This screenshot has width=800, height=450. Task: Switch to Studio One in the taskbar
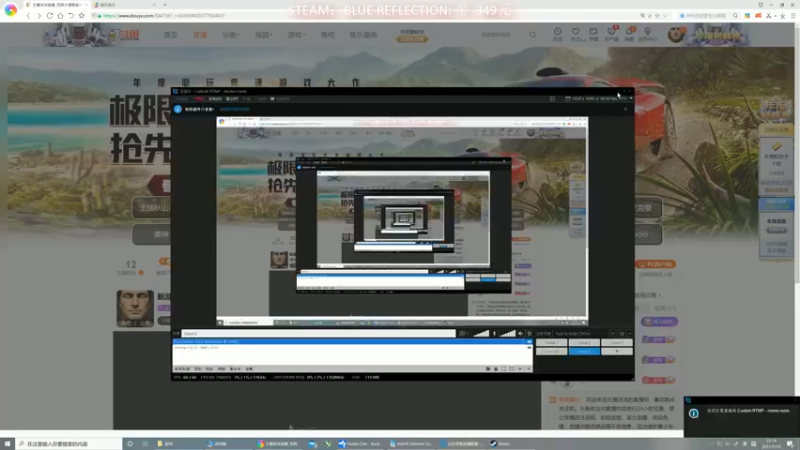(361, 444)
